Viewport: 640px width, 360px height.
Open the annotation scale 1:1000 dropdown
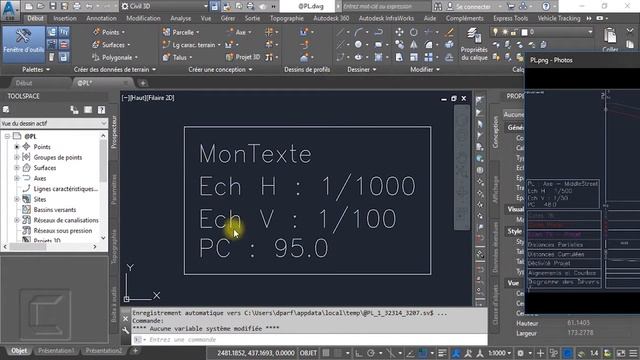(x=500, y=353)
